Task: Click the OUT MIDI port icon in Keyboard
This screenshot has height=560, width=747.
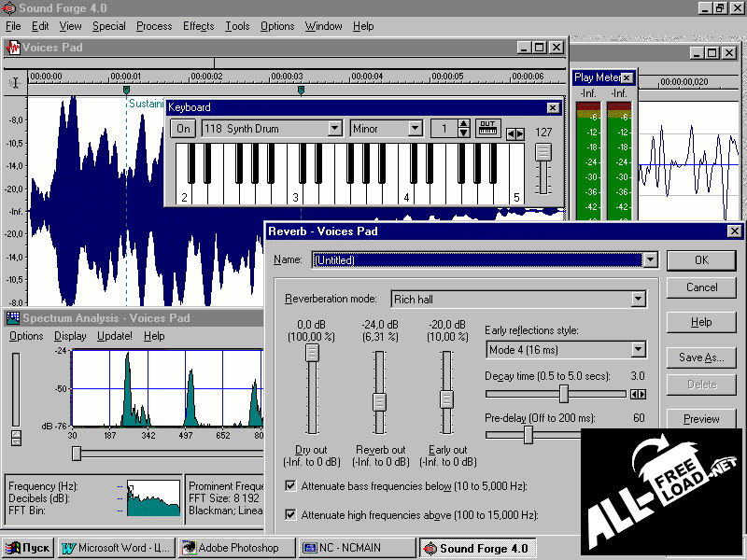Action: (x=488, y=129)
